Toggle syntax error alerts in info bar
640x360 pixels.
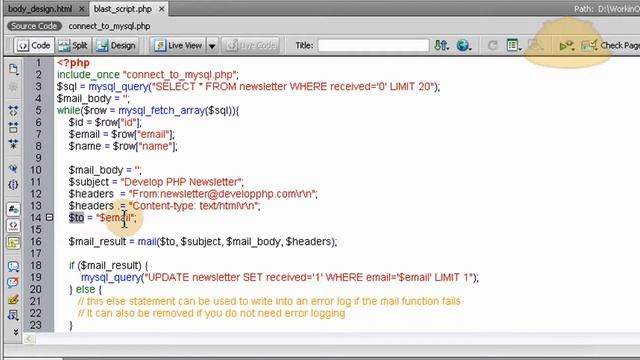pyautogui.click(x=13, y=242)
